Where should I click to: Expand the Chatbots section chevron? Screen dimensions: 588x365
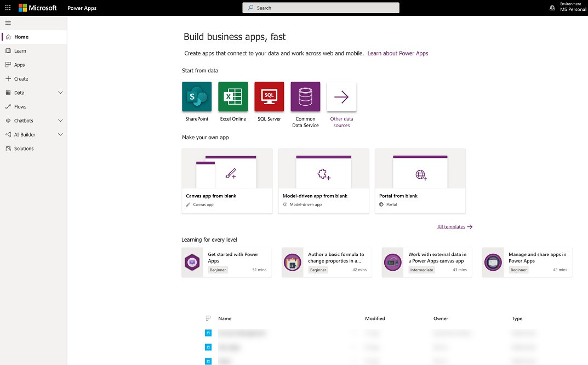60,121
